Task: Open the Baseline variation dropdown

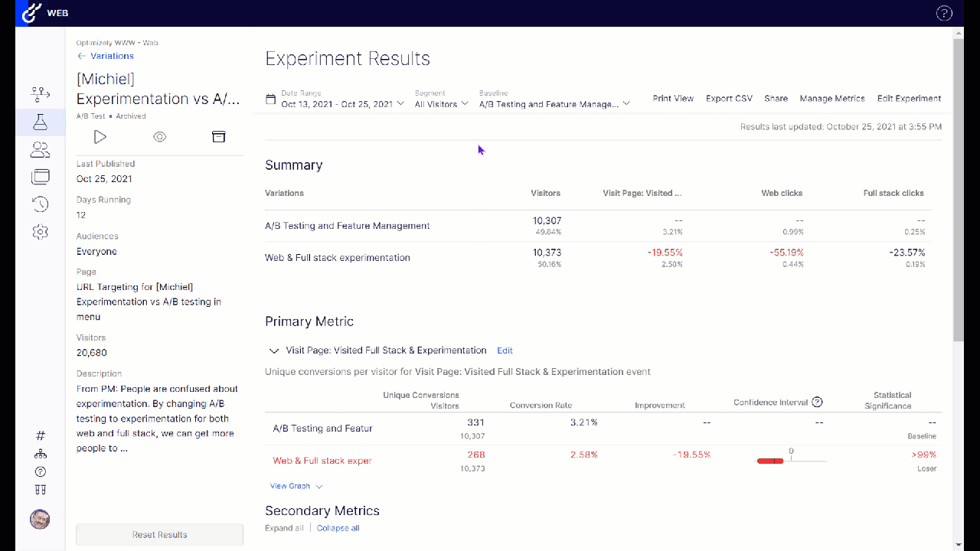Action: click(x=554, y=103)
